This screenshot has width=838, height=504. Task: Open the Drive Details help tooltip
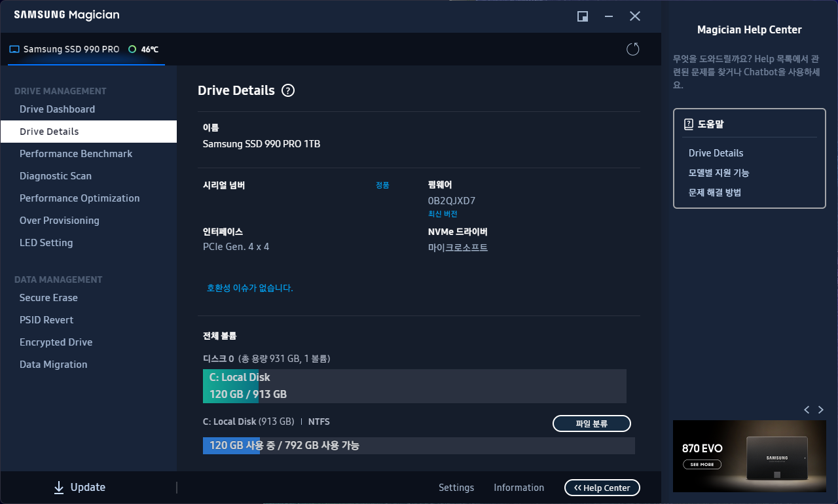288,91
